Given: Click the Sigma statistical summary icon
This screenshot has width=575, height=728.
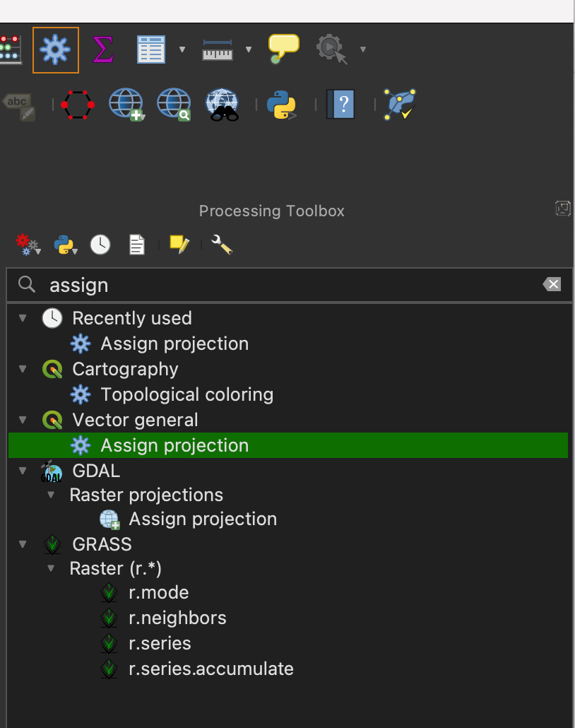Looking at the screenshot, I should coord(102,49).
